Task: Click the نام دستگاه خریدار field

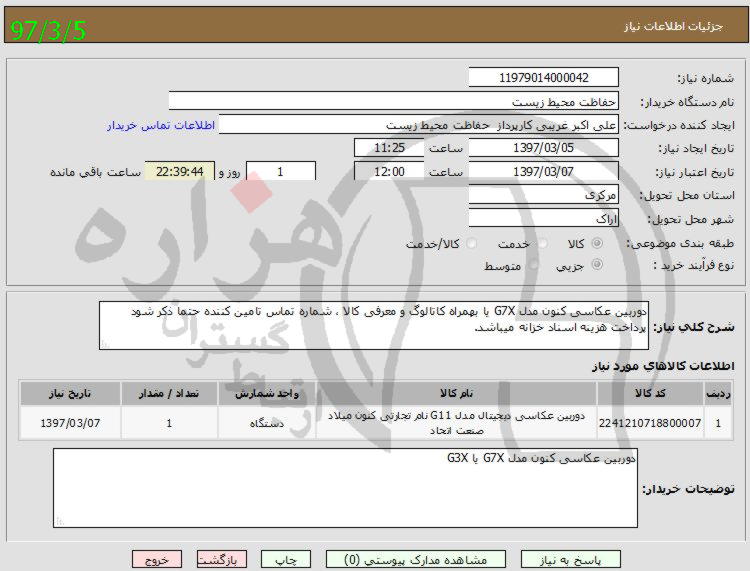Action: coord(394,101)
